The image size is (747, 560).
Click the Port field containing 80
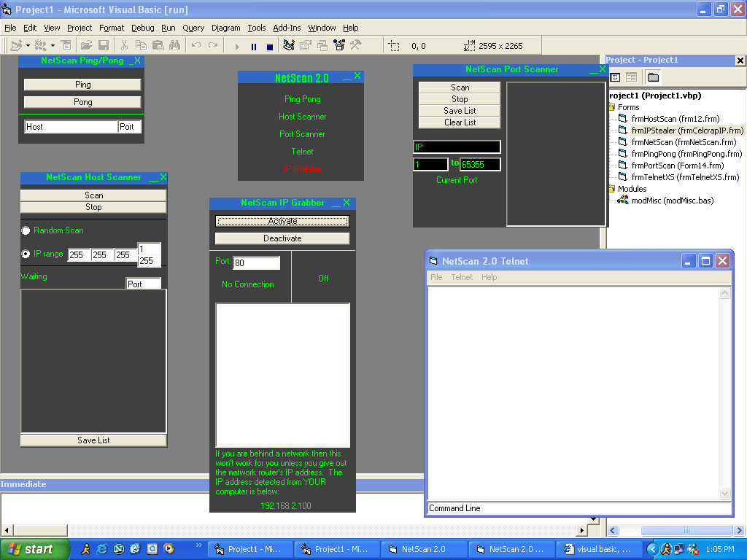point(256,263)
